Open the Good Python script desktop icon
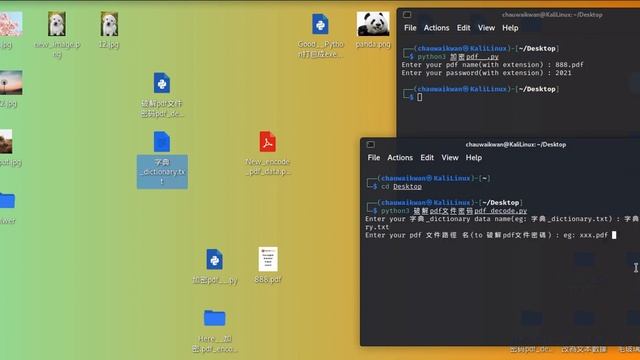 pos(320,24)
